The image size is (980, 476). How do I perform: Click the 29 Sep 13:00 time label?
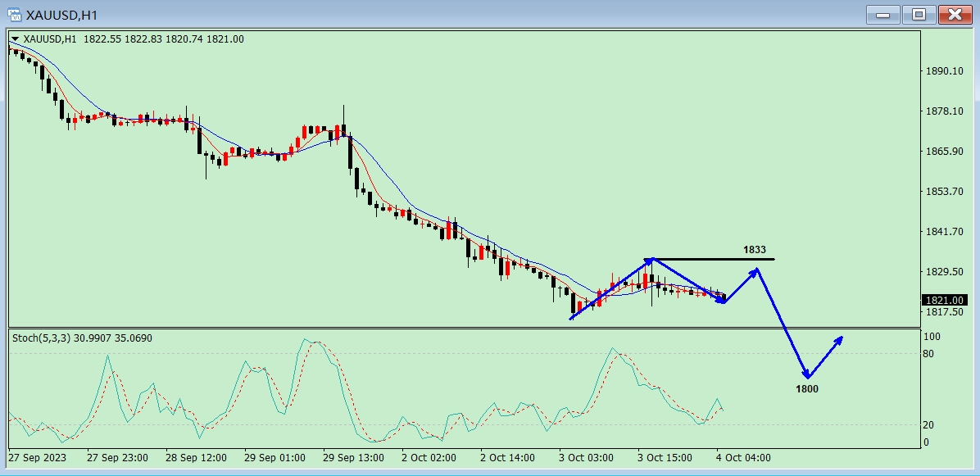(353, 458)
